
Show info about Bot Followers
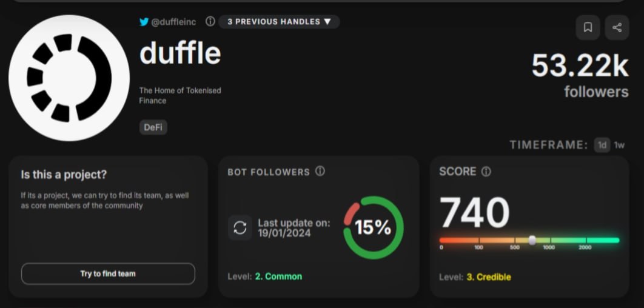pos(320,171)
